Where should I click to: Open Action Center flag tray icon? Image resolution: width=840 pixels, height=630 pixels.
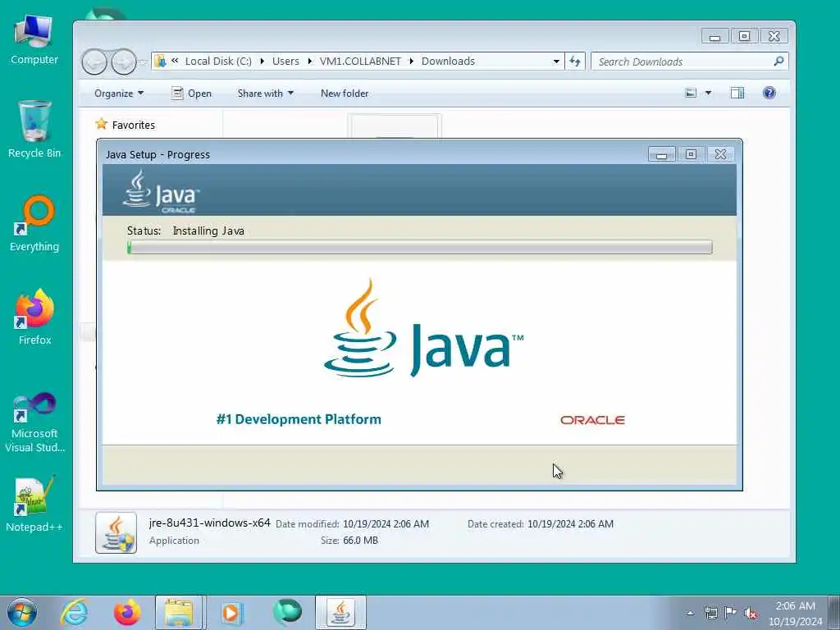(730, 614)
